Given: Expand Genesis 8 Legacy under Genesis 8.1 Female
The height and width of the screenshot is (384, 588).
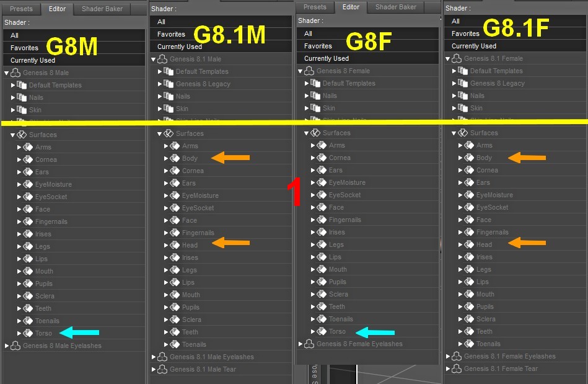Looking at the screenshot, I should point(454,83).
